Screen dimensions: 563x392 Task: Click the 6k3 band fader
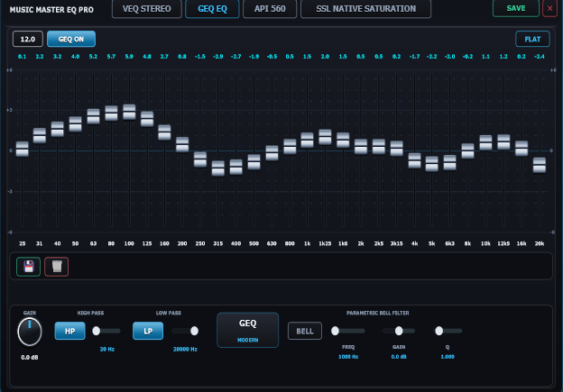tap(449, 163)
